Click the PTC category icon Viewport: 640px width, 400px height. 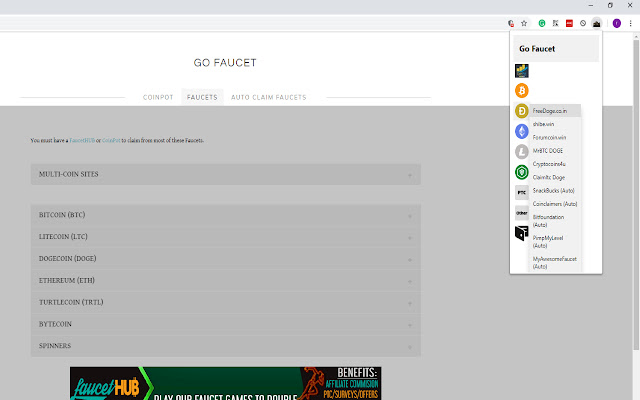(x=521, y=192)
